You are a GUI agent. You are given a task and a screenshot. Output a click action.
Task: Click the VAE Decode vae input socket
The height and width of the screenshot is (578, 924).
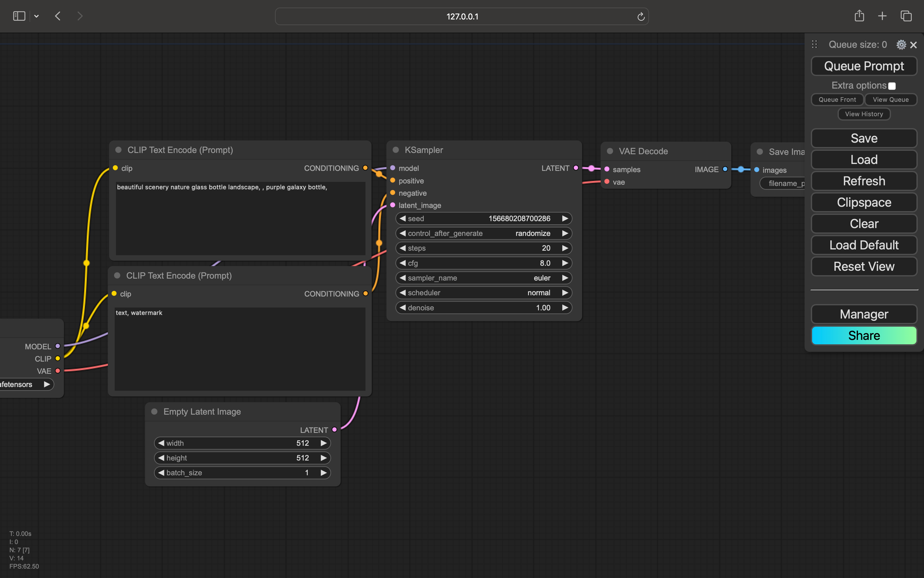[x=607, y=182]
